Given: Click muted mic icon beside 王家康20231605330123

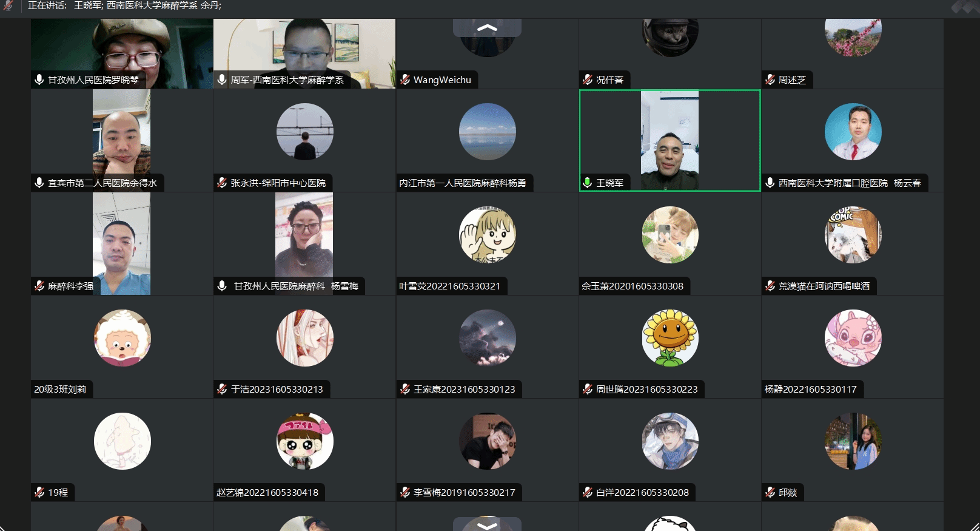Looking at the screenshot, I should (405, 389).
